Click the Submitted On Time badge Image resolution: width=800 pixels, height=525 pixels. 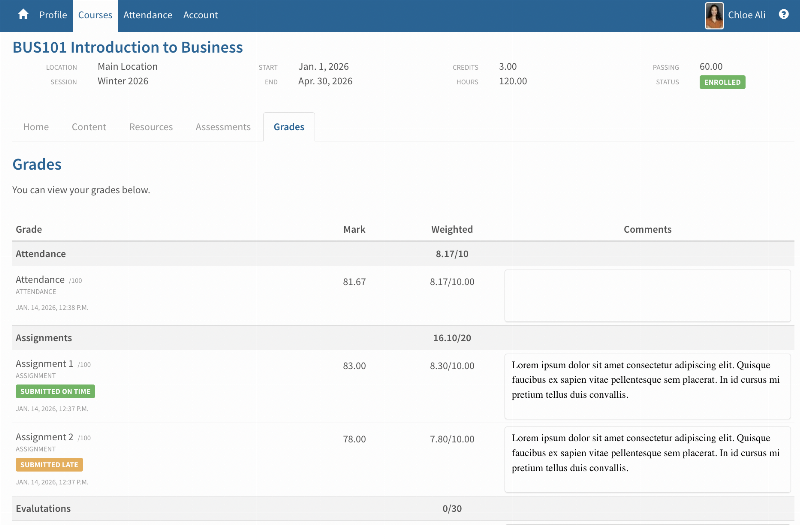55,392
